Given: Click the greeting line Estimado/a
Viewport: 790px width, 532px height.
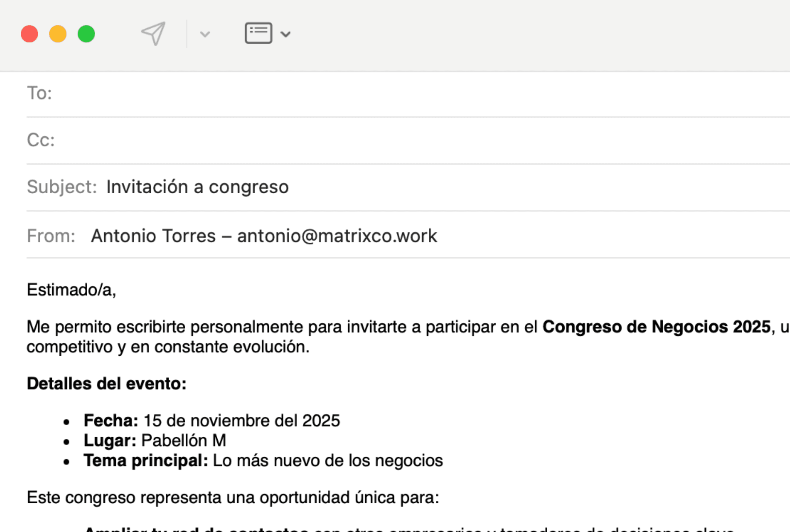Looking at the screenshot, I should point(71,290).
